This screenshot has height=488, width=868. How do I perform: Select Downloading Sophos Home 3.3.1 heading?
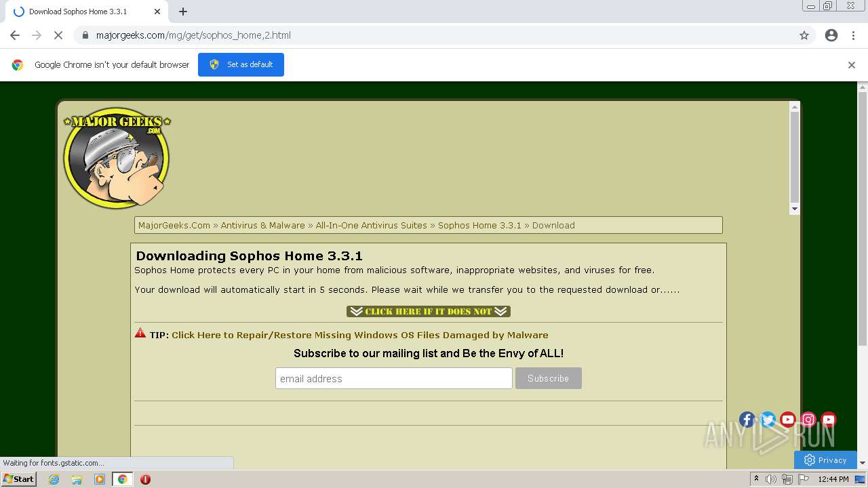click(249, 256)
